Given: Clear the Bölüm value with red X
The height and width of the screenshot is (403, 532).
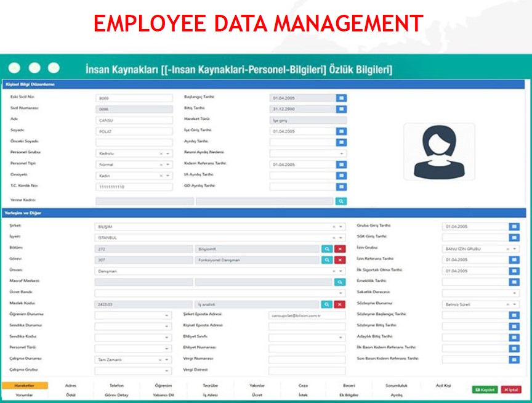Looking at the screenshot, I should click(x=340, y=249).
